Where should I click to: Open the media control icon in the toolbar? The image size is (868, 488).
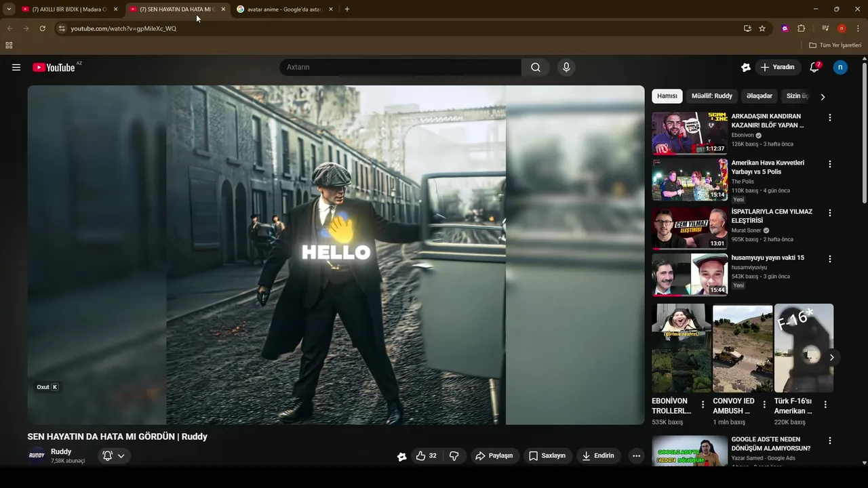(x=825, y=28)
